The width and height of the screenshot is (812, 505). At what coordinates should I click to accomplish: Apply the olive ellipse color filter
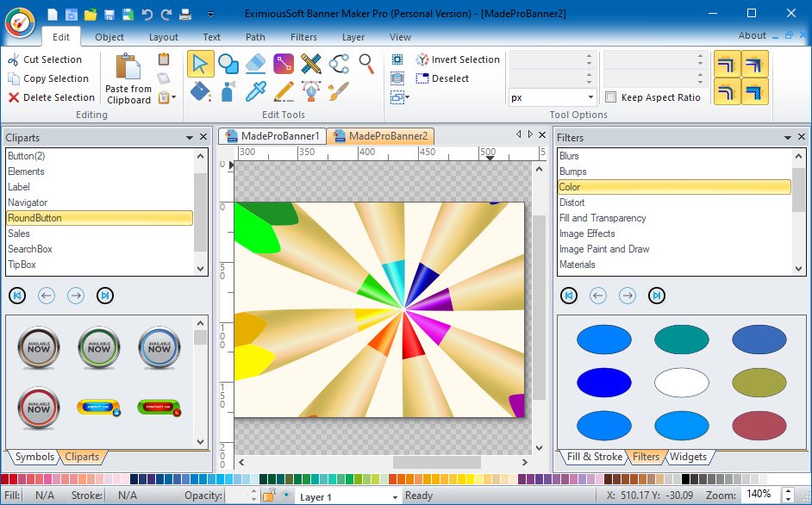click(759, 383)
